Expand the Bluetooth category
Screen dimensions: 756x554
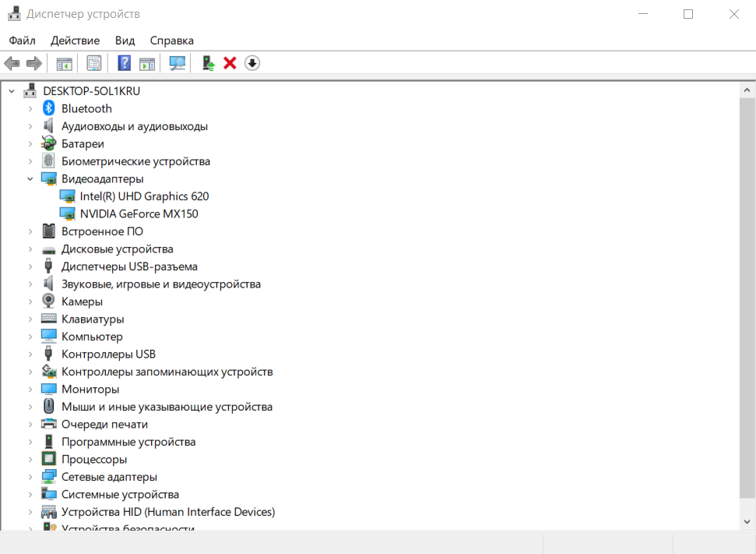point(30,108)
